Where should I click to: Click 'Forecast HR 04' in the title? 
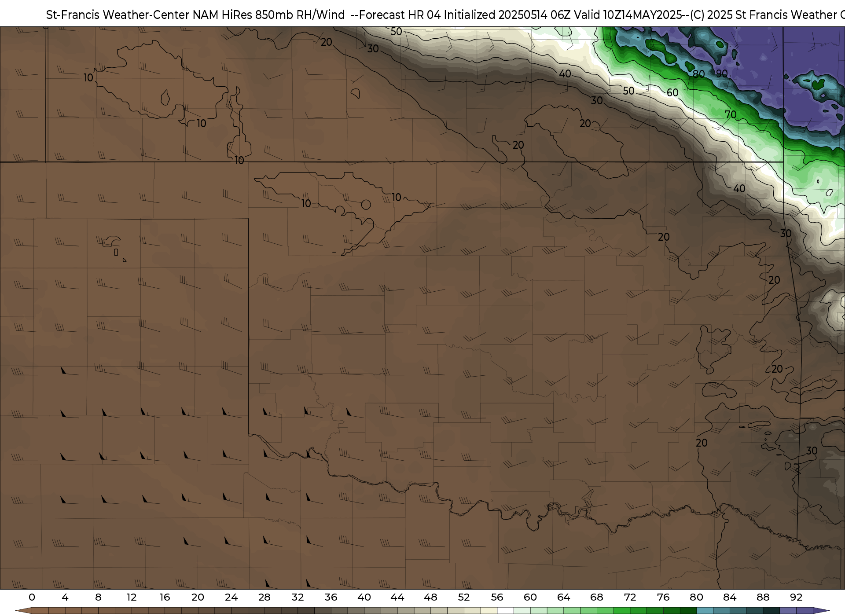pos(400,15)
